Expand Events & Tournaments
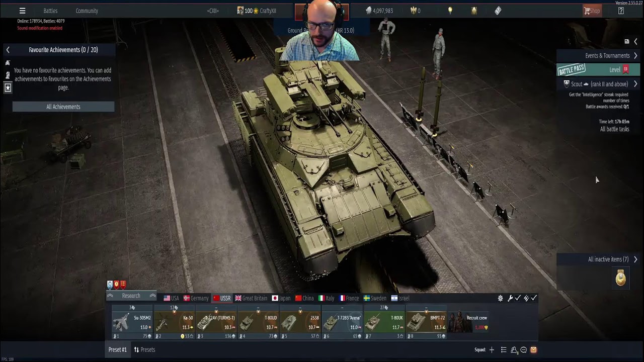The width and height of the screenshot is (644, 362). coord(635,55)
